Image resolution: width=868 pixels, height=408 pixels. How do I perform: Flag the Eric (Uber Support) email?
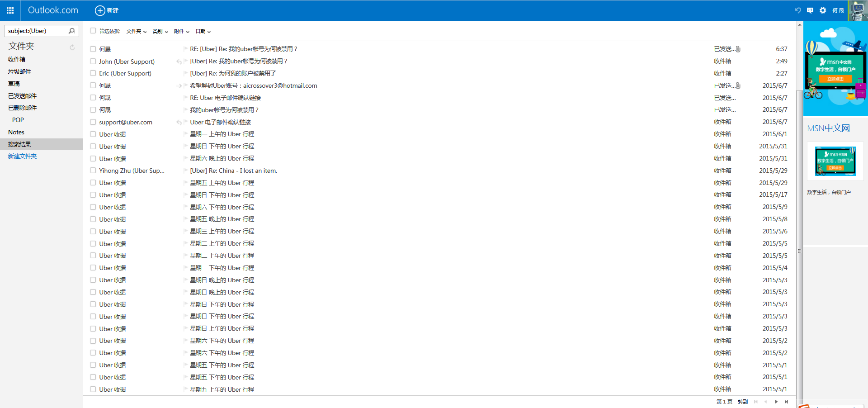click(185, 73)
